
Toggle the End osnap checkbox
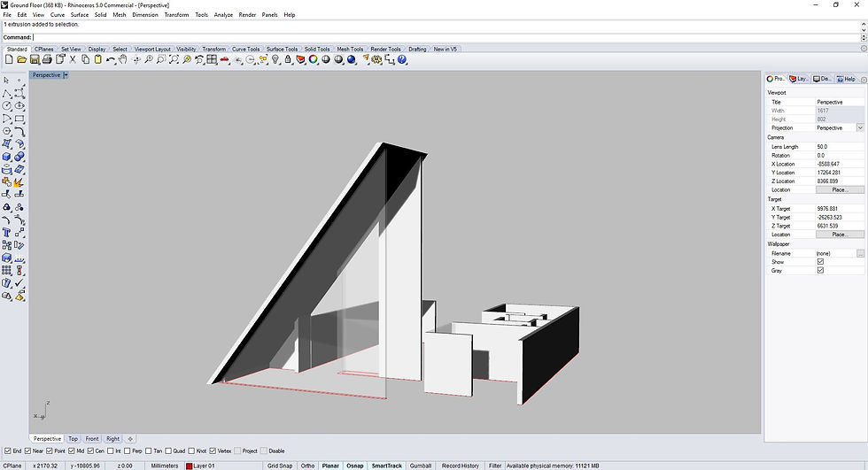[x=8, y=451]
